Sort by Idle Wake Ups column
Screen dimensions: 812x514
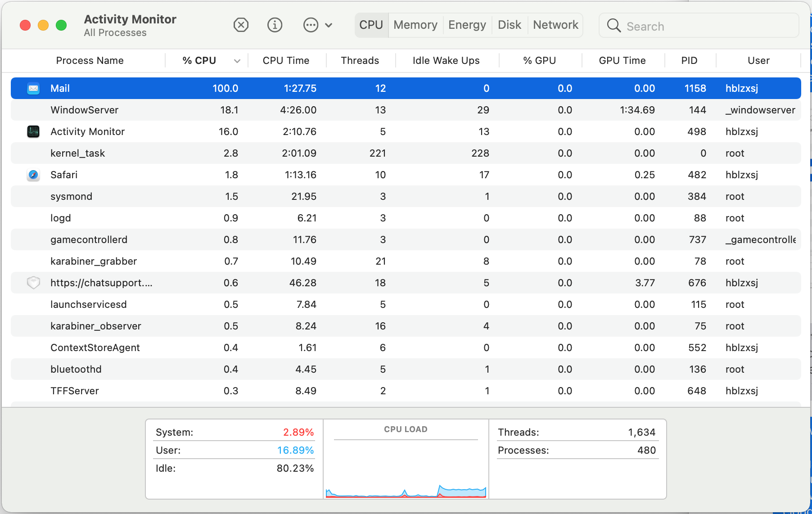(x=446, y=60)
